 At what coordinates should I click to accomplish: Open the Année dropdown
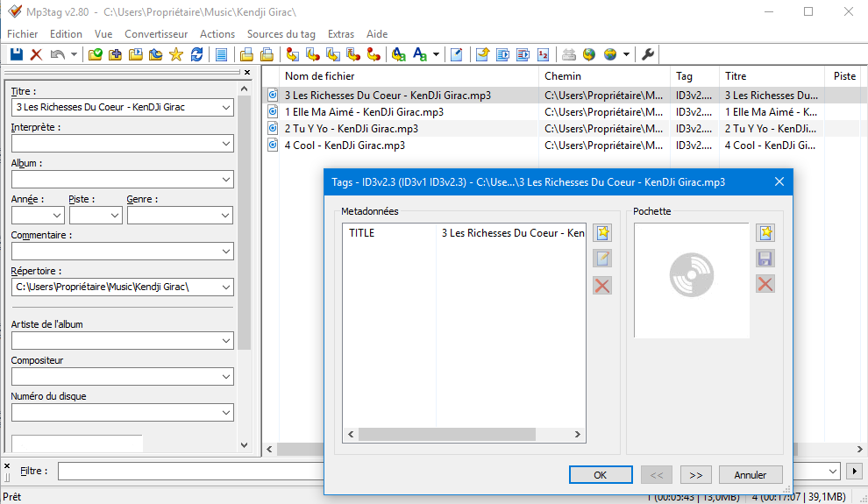click(x=57, y=216)
